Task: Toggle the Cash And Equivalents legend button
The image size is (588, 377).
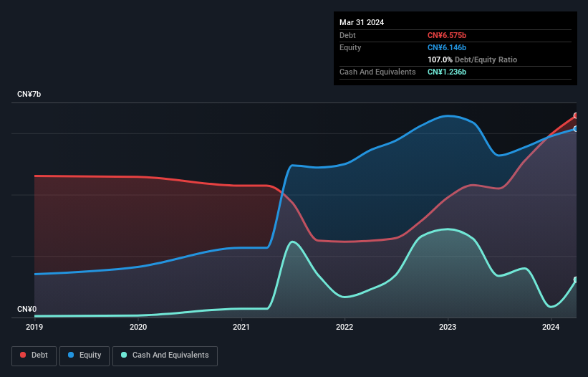Action: [165, 355]
